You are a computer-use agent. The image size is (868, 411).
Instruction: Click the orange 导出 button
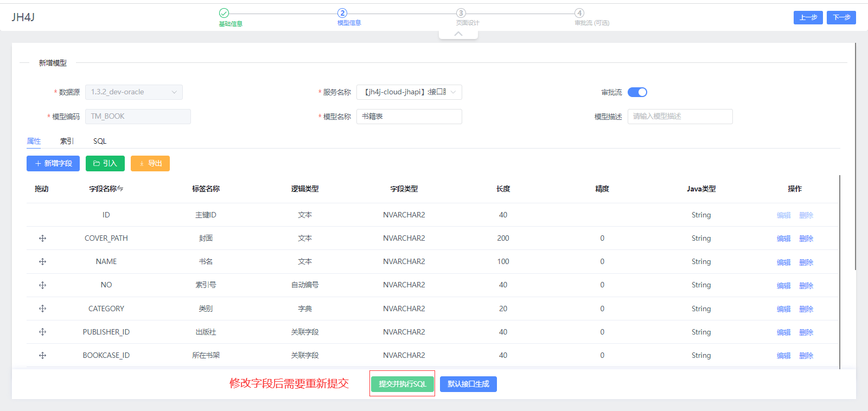pos(150,163)
